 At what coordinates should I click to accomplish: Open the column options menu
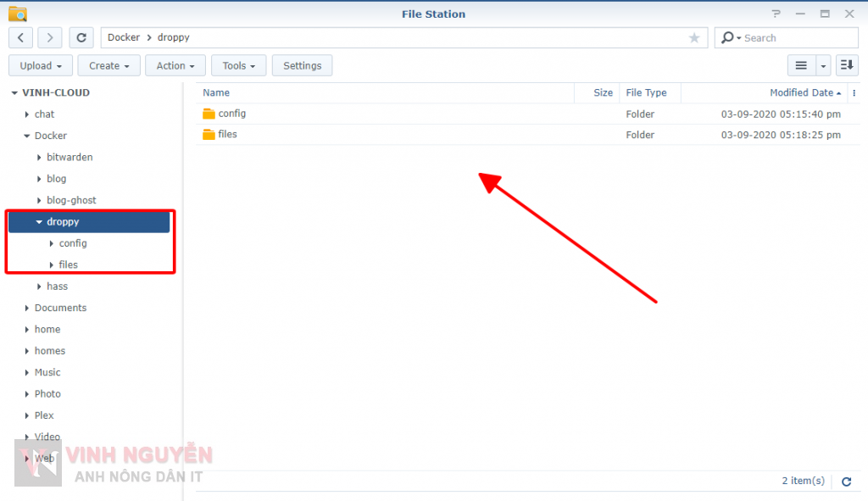point(854,93)
